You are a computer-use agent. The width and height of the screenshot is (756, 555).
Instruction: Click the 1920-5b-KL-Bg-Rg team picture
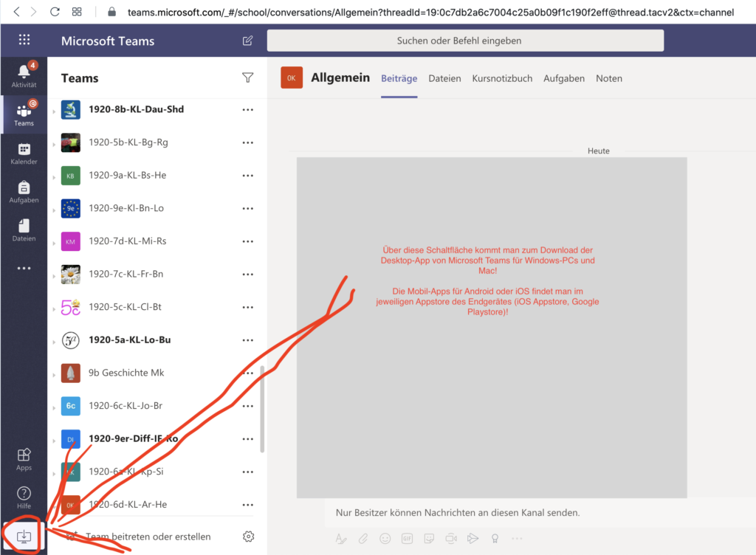coord(70,142)
